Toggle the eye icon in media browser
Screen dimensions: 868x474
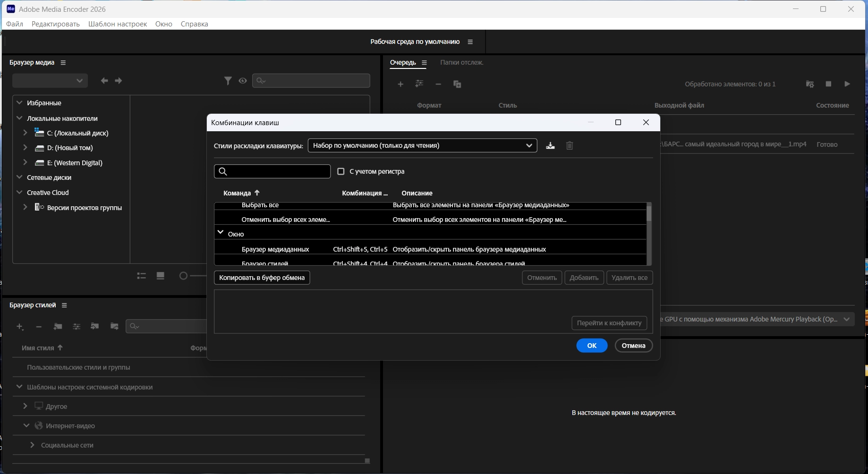pyautogui.click(x=243, y=81)
